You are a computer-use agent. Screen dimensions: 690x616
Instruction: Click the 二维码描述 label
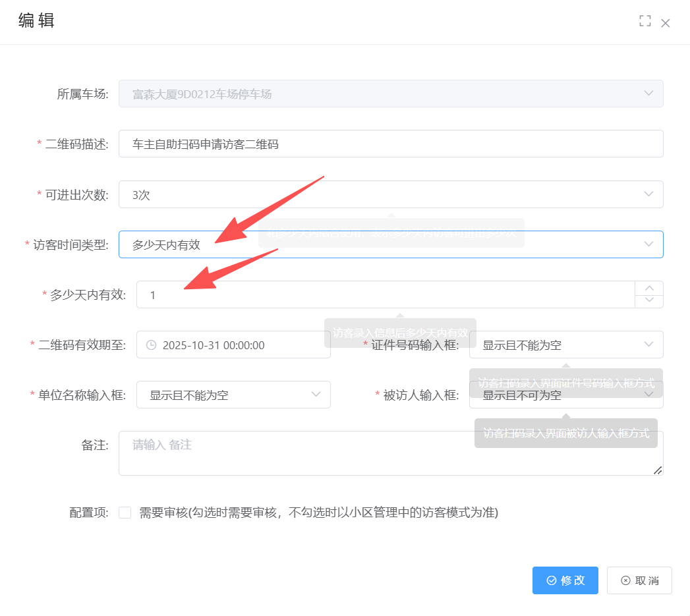pyautogui.click(x=76, y=144)
